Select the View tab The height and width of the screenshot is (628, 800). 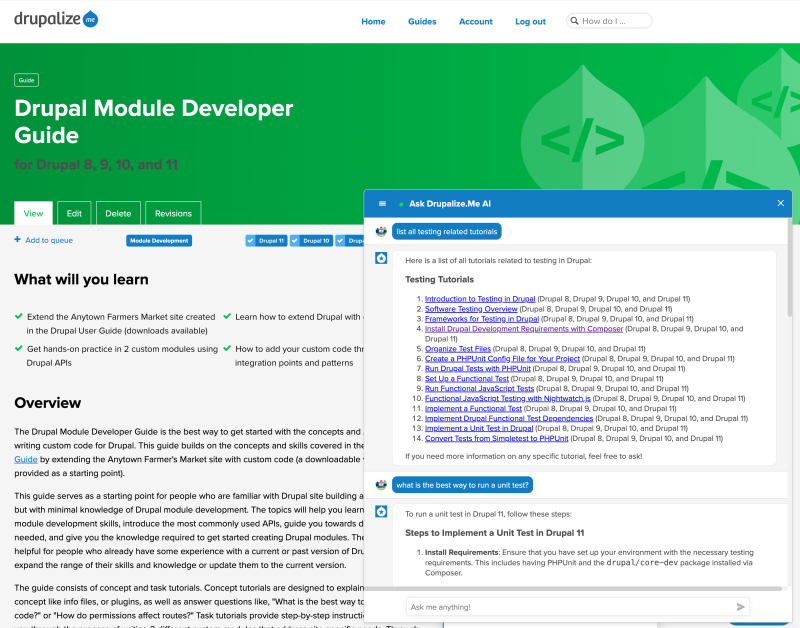point(33,213)
